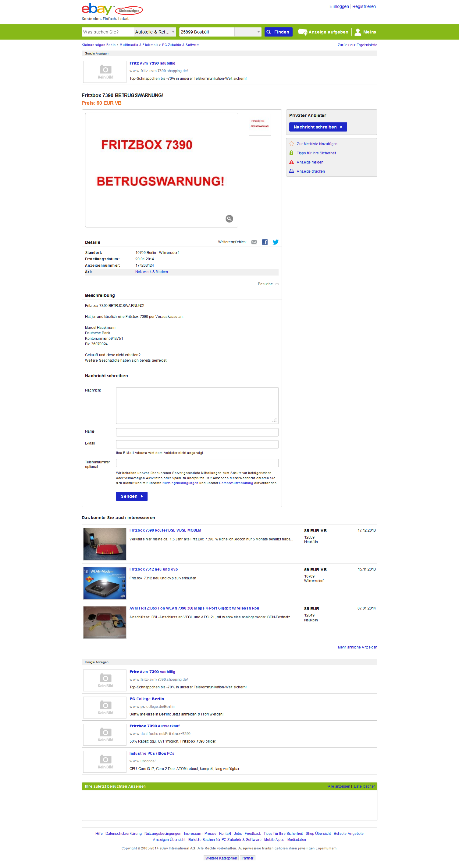Click the 'Anzeige aufgeben' label
459x868 pixels.
coord(328,32)
